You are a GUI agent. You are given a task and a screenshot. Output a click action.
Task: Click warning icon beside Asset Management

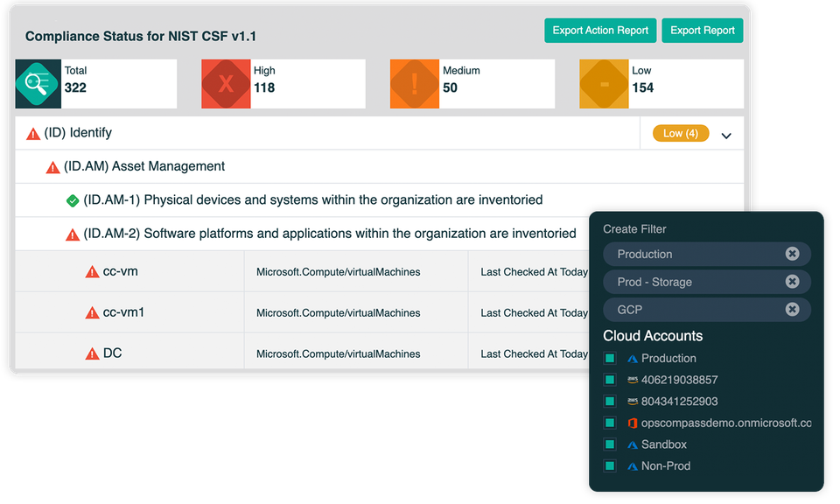click(x=53, y=167)
